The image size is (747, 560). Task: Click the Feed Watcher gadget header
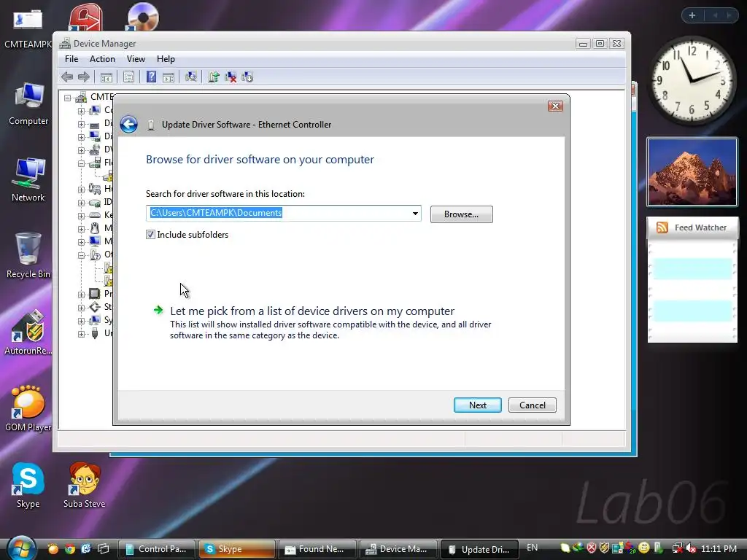pyautogui.click(x=692, y=227)
